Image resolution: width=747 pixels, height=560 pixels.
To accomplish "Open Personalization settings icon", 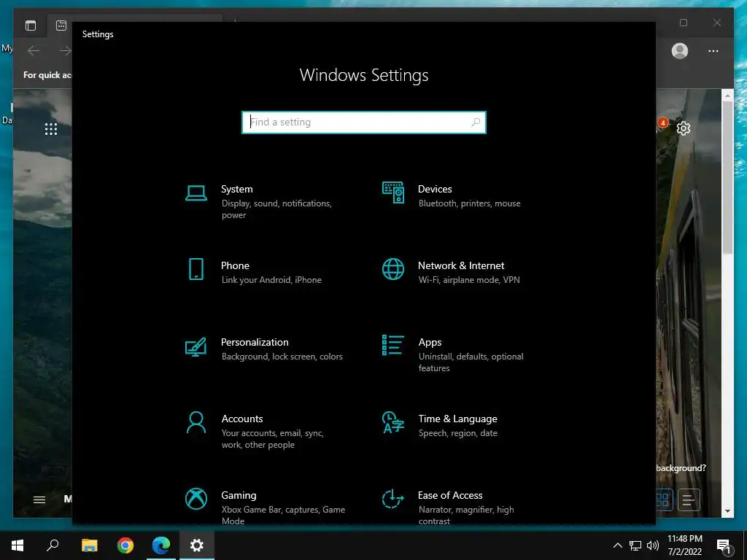I will pyautogui.click(x=196, y=346).
